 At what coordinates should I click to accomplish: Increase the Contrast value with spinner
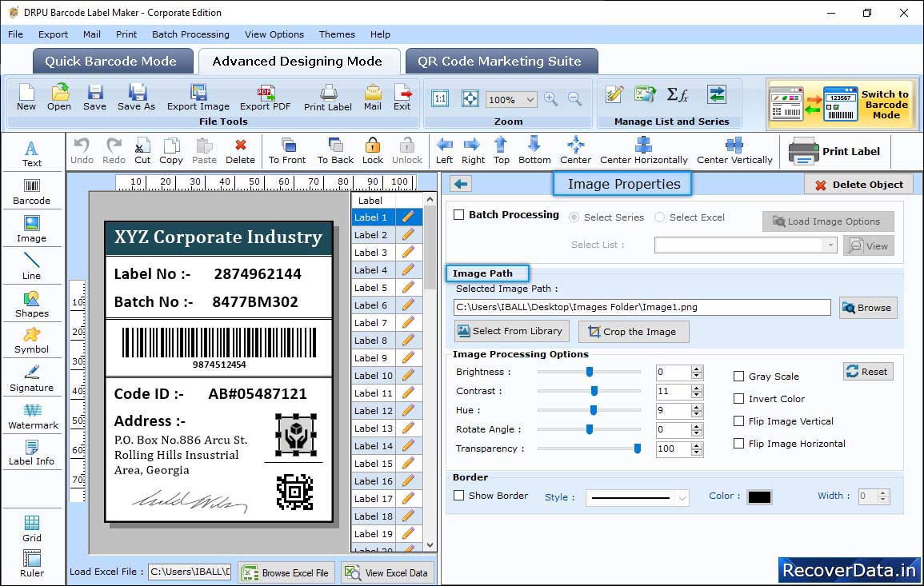pyautogui.click(x=697, y=388)
